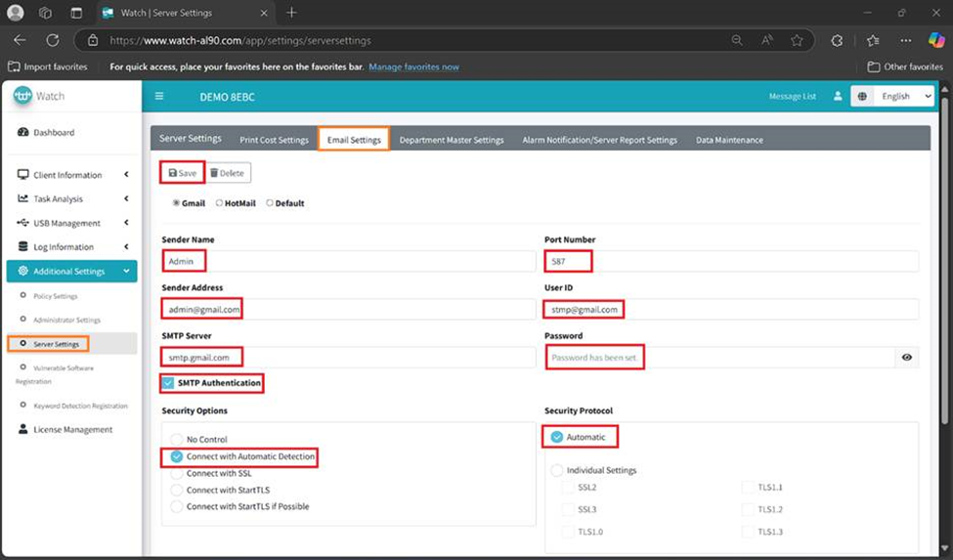Add page to favorites with star icon

click(797, 41)
